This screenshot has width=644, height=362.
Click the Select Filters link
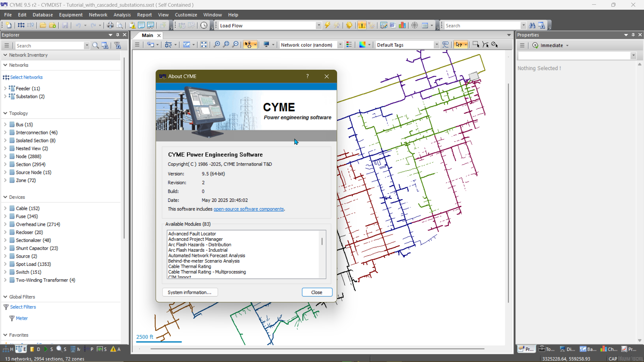tap(23, 307)
